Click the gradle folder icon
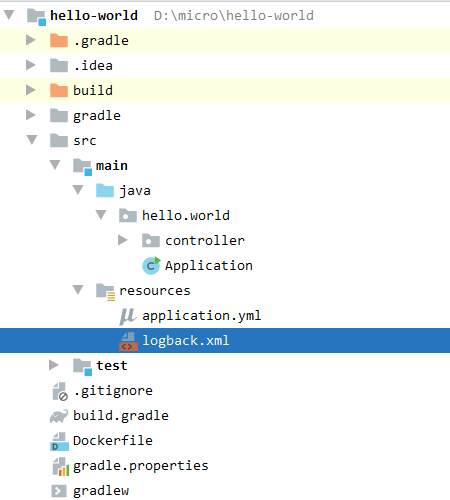Viewport: 450px width, 500px height. [x=59, y=116]
